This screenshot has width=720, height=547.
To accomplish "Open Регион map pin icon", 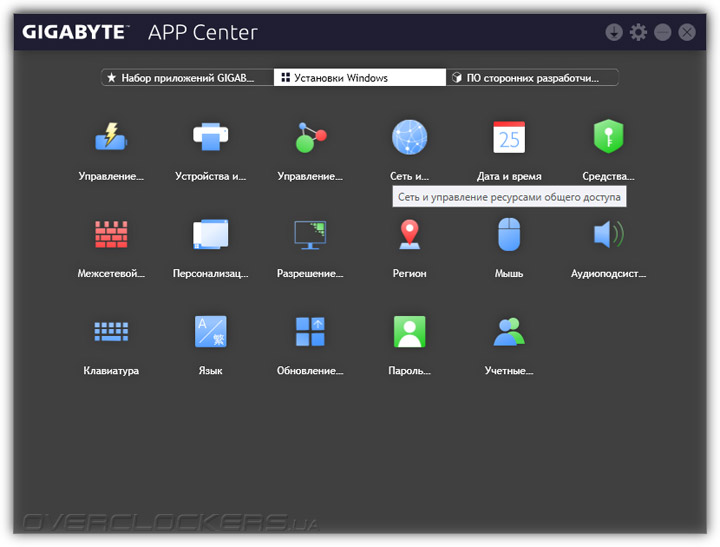I will [x=410, y=234].
